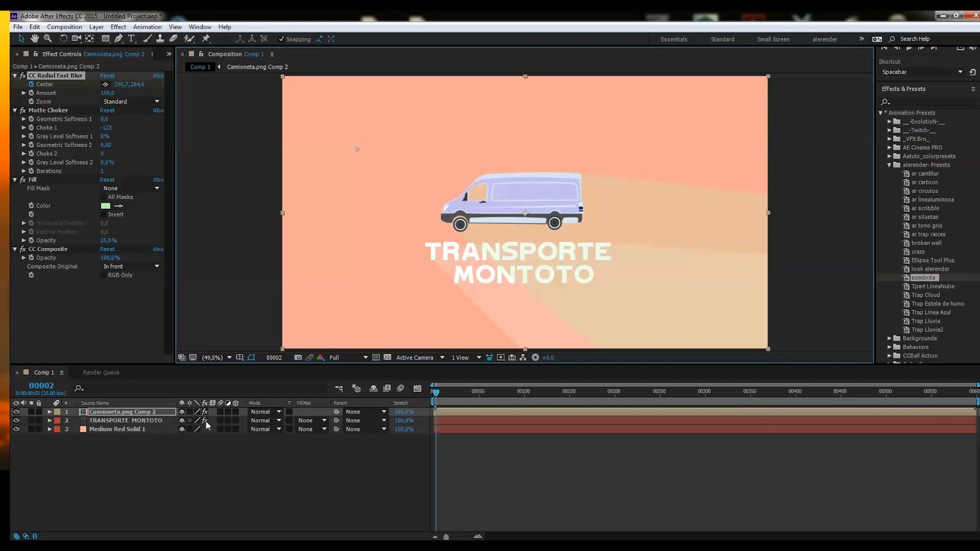Select the Roto Brush tool
980x551 pixels.
click(x=189, y=39)
